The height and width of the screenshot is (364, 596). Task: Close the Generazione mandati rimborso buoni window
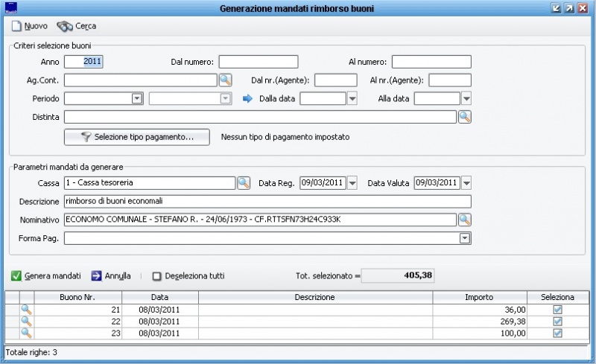(583, 8)
